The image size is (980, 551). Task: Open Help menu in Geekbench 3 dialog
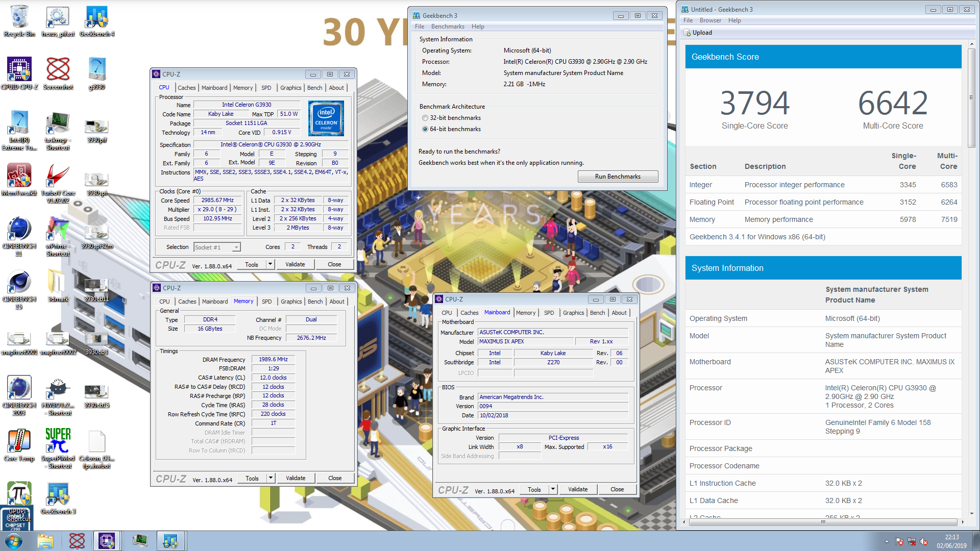pyautogui.click(x=478, y=27)
